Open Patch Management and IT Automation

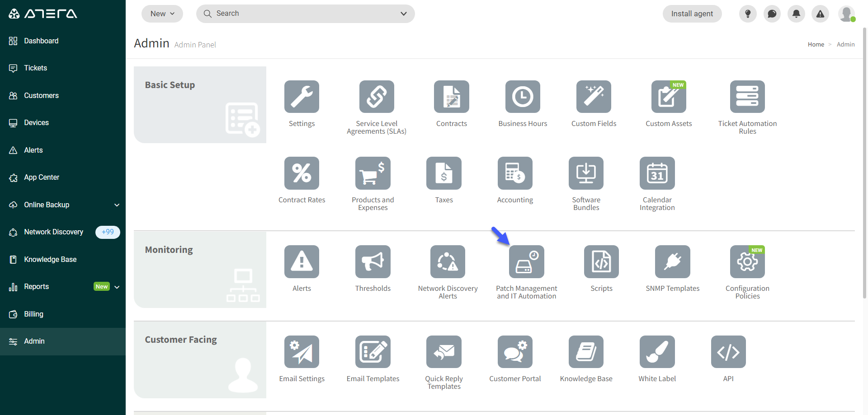(x=526, y=262)
